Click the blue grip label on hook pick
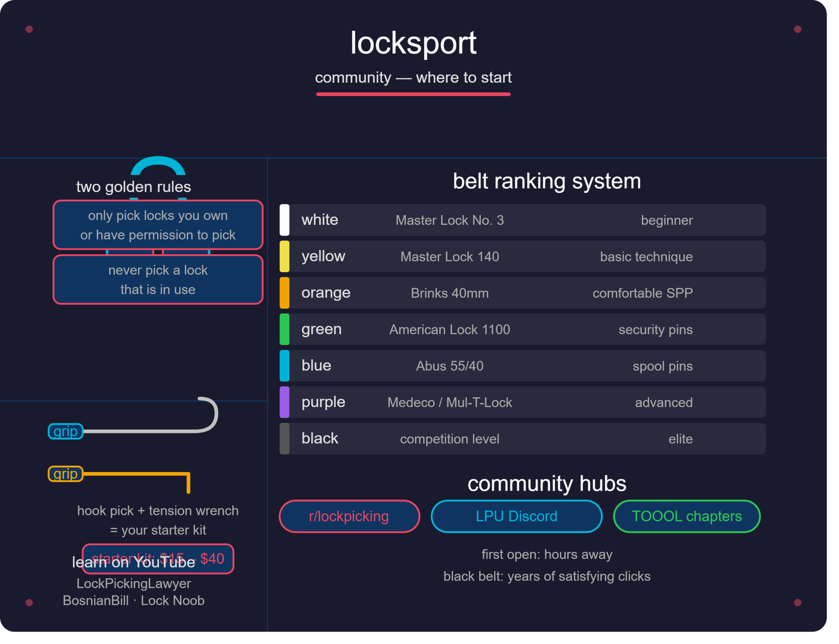The height and width of the screenshot is (644, 839). point(66,431)
